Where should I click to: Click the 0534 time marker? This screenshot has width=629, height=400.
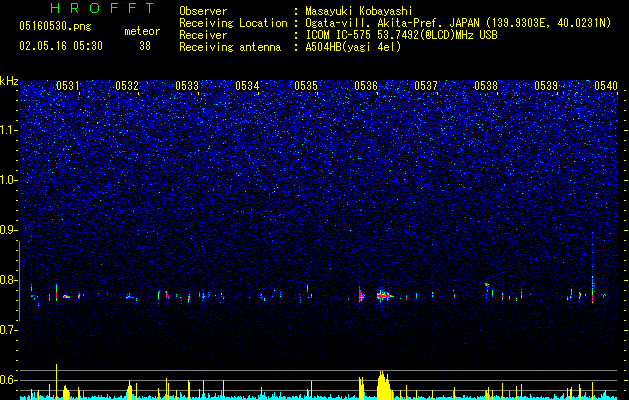pos(247,85)
